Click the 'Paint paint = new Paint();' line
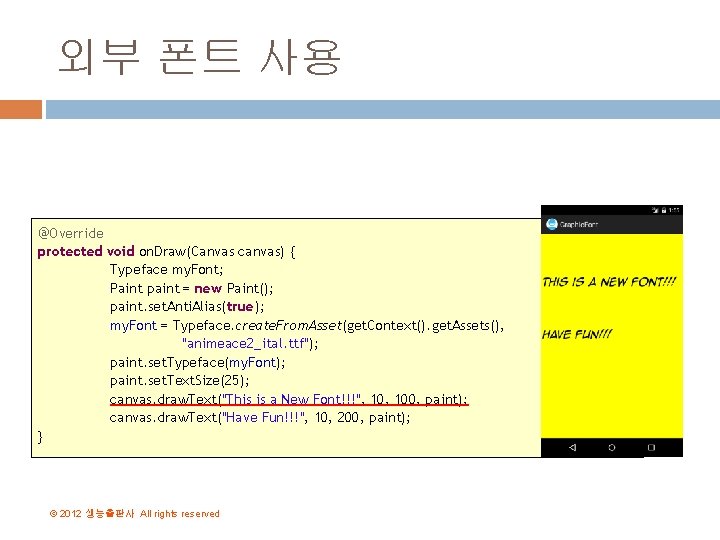 pyautogui.click(x=191, y=288)
